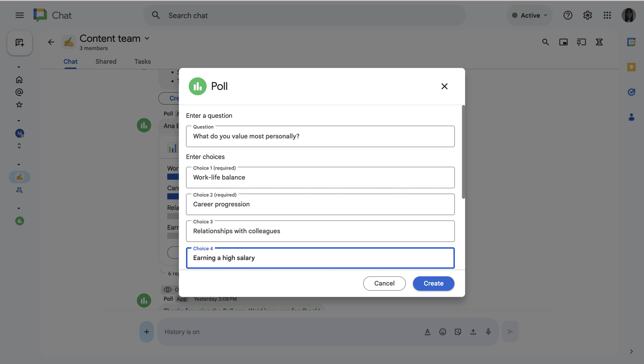
Task: Upload a file to the conversation
Action: [x=473, y=332]
